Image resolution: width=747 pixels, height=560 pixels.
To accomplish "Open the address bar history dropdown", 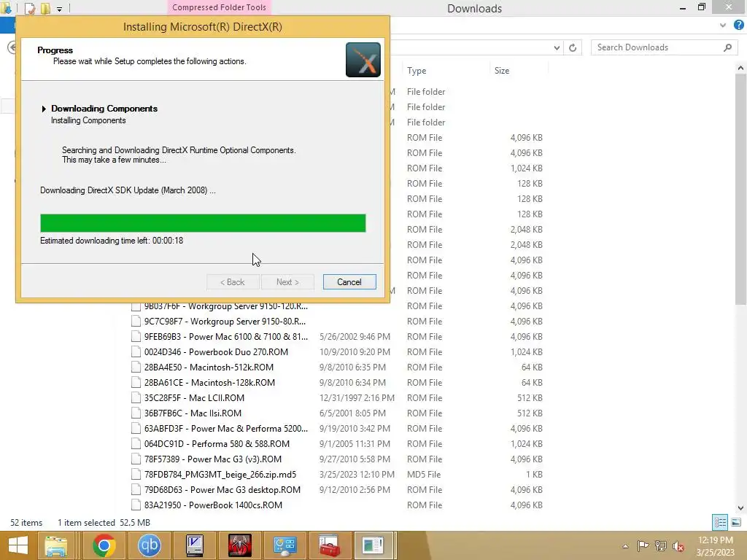I will (557, 47).
